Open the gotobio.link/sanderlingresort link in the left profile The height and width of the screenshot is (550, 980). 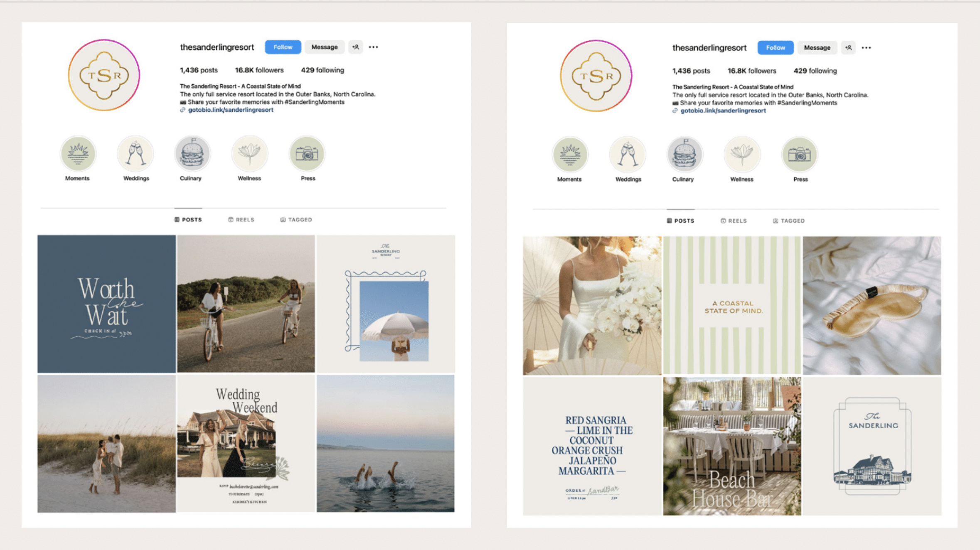231,110
